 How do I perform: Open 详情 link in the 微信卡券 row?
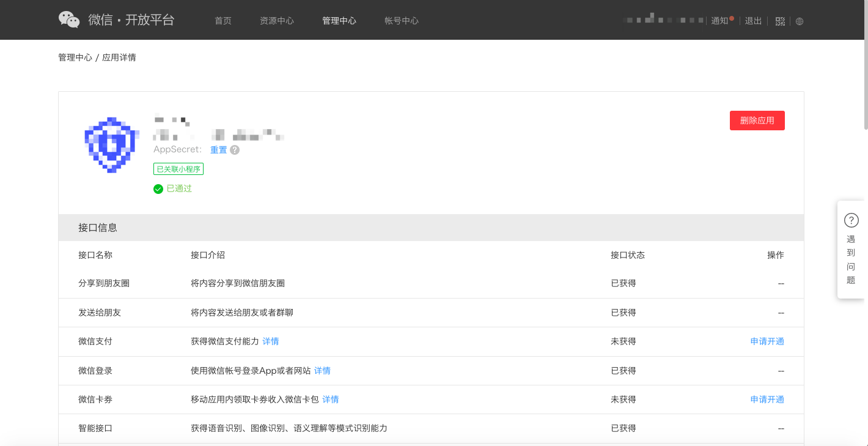331,400
